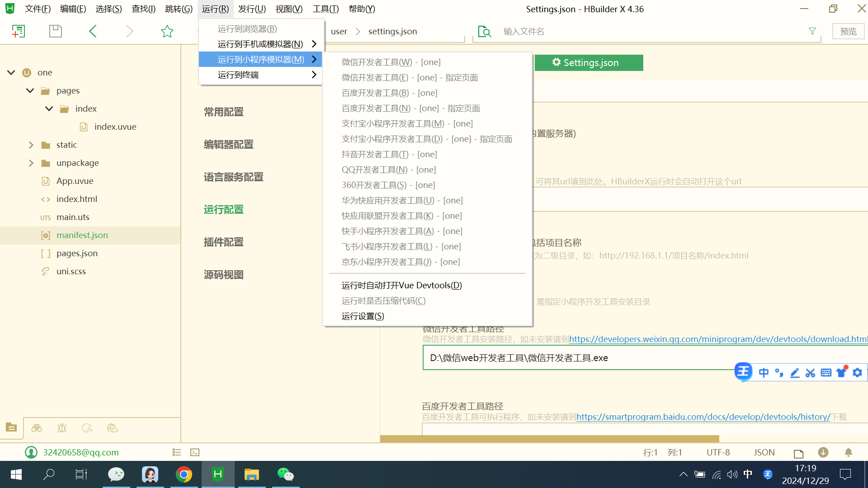Expand the unpackage folder
The image size is (868, 488).
click(x=31, y=163)
